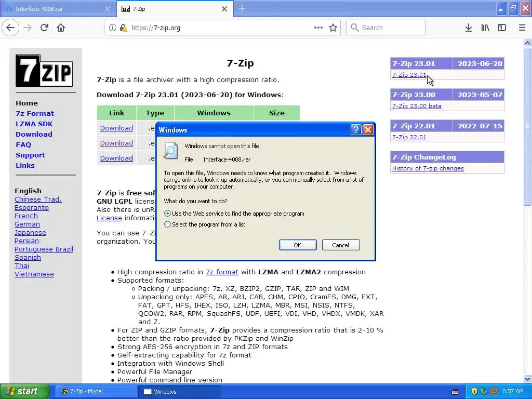Reload the 7-zip.org page
The image size is (532, 399).
pos(44,28)
